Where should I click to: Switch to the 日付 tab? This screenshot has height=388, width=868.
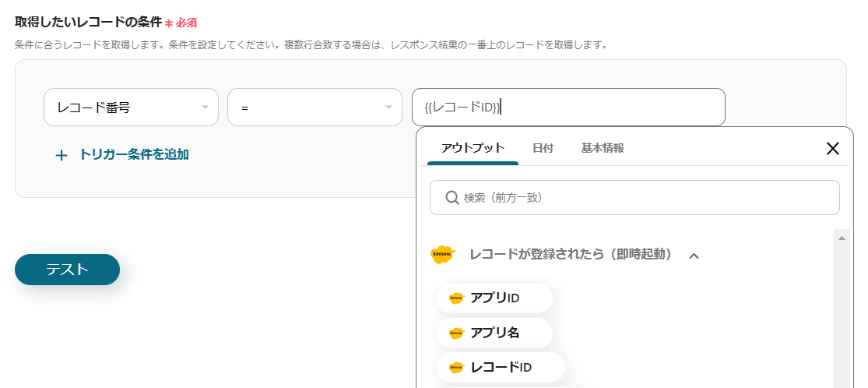(543, 148)
